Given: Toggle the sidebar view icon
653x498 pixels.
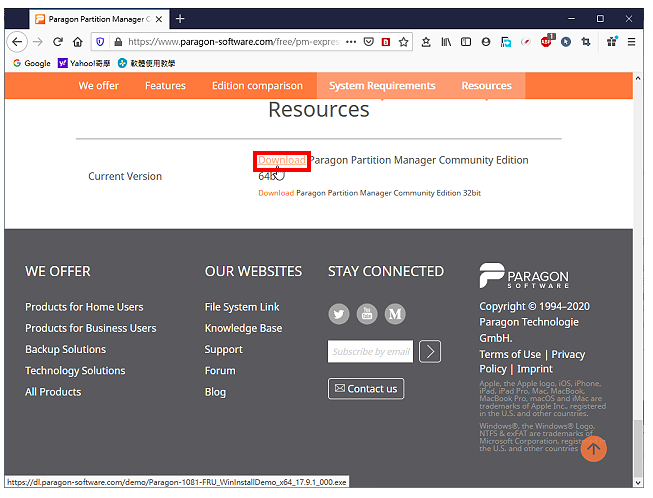Looking at the screenshot, I should coord(466,42).
